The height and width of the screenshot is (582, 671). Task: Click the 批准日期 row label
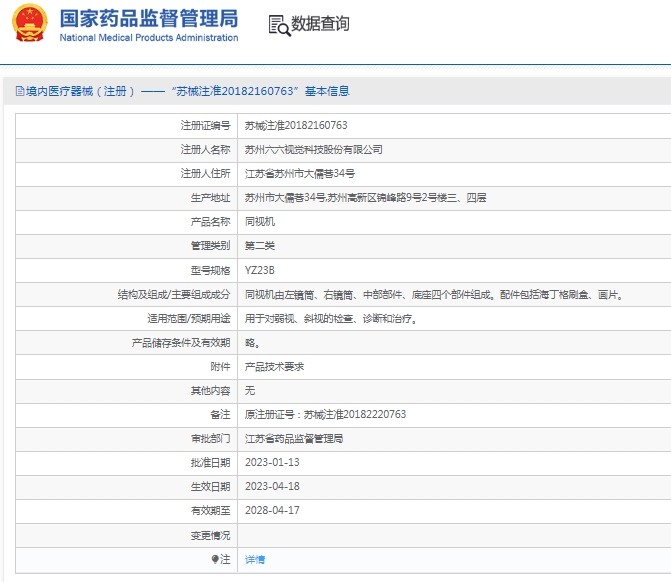[211, 462]
